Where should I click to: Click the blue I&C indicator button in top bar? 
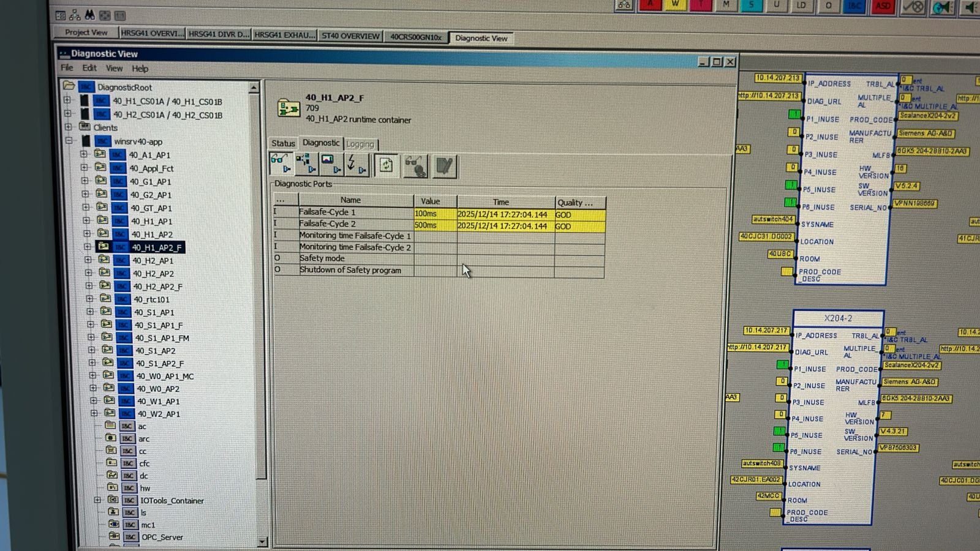(x=854, y=6)
